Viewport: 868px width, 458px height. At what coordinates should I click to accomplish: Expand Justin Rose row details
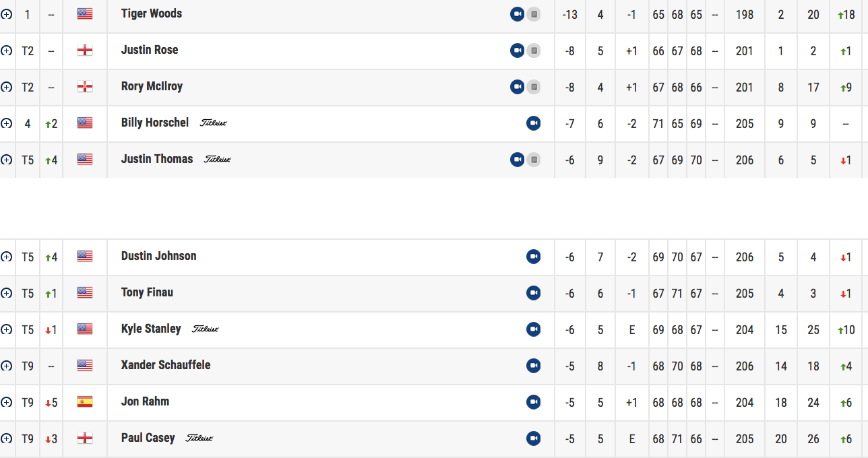(7, 51)
